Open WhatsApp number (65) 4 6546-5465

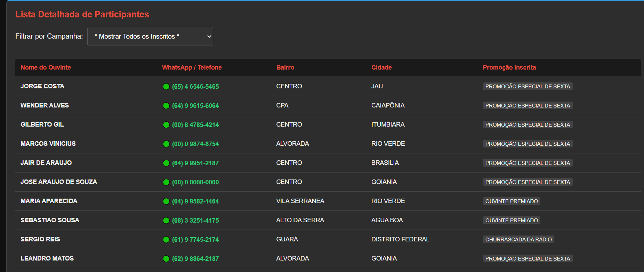pyautogui.click(x=195, y=87)
